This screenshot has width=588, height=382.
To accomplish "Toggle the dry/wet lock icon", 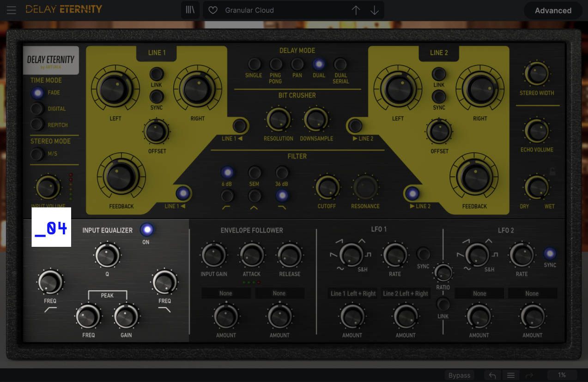I will (x=552, y=172).
